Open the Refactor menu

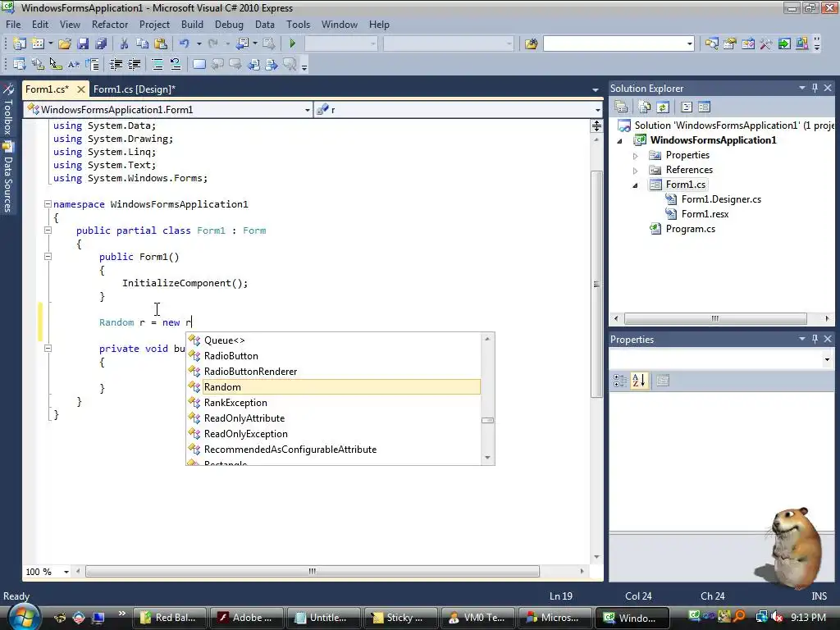[110, 25]
